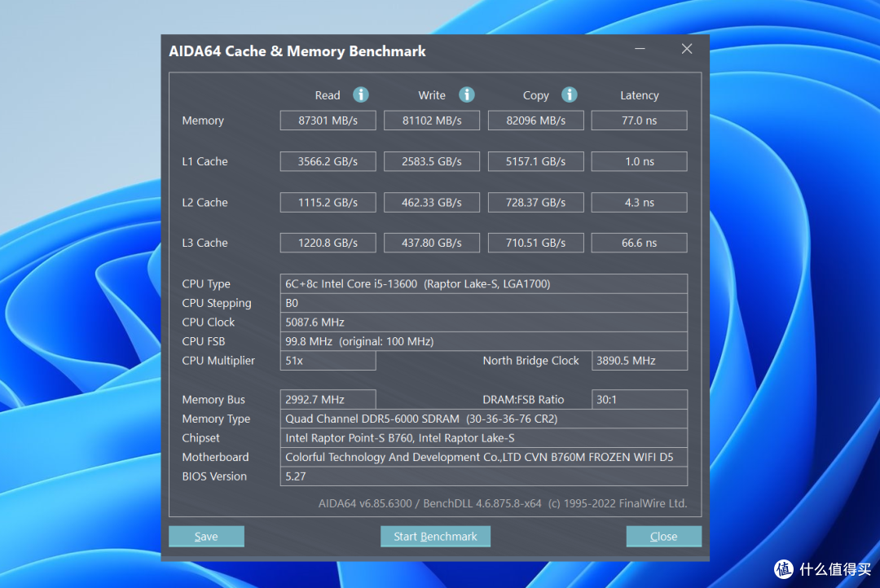880x588 pixels.
Task: Click the L3 Cache row label
Action: point(205,243)
